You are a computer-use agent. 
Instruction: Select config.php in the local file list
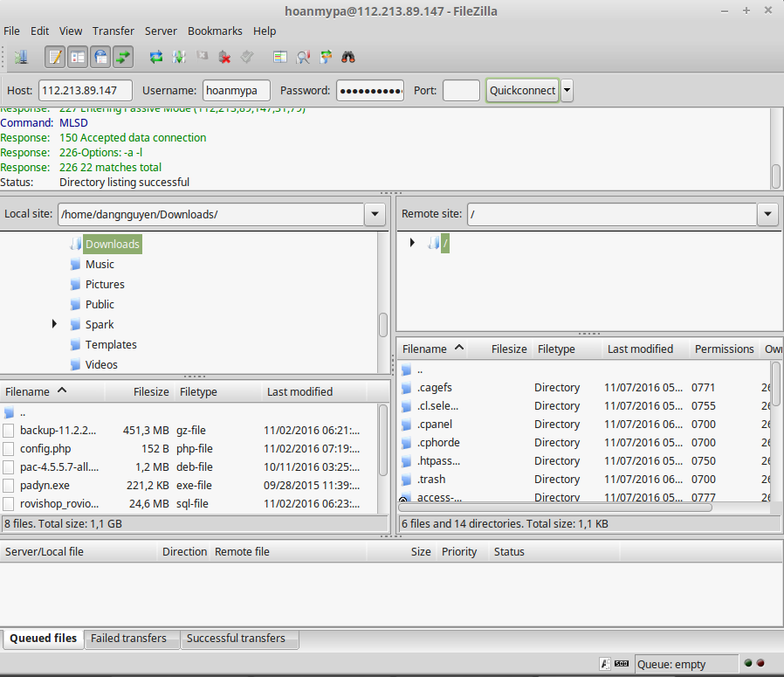coord(190,449)
